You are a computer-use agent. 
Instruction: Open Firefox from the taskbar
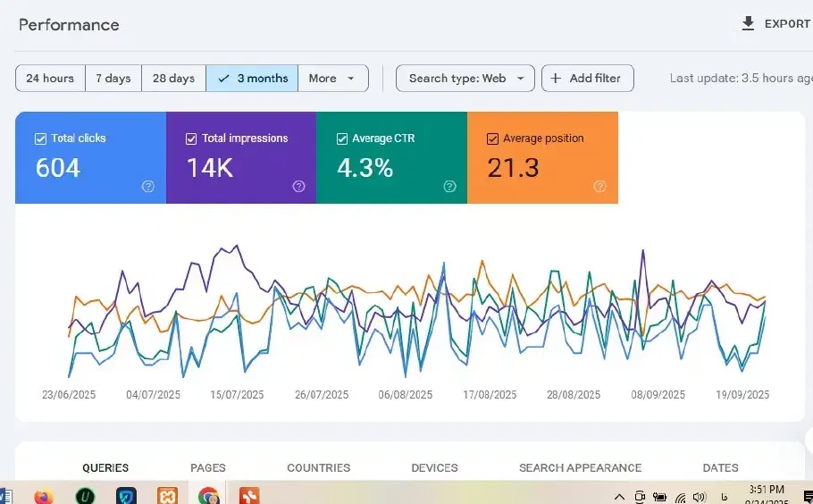44,496
